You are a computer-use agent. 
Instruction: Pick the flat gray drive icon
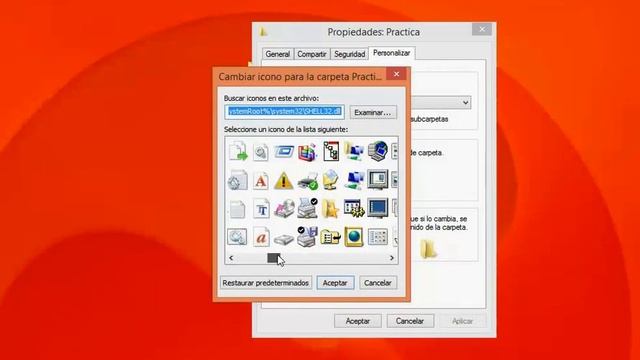[x=284, y=239]
